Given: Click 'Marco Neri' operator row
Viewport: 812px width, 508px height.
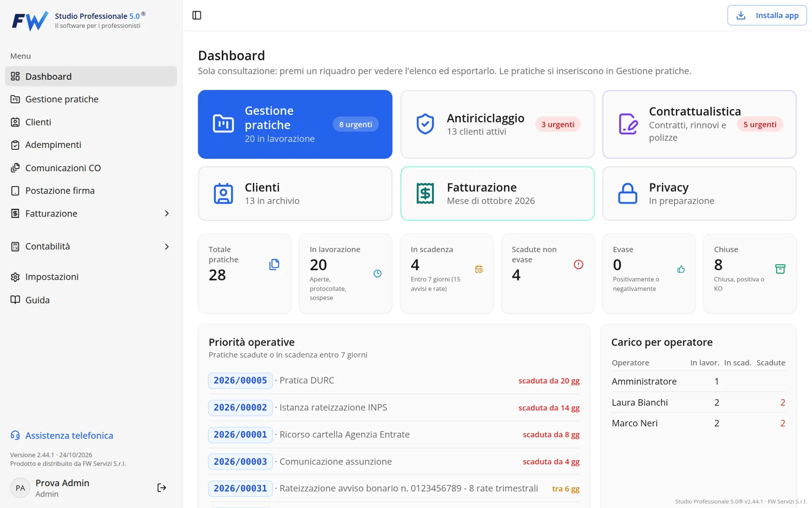Looking at the screenshot, I should pyautogui.click(x=698, y=423).
